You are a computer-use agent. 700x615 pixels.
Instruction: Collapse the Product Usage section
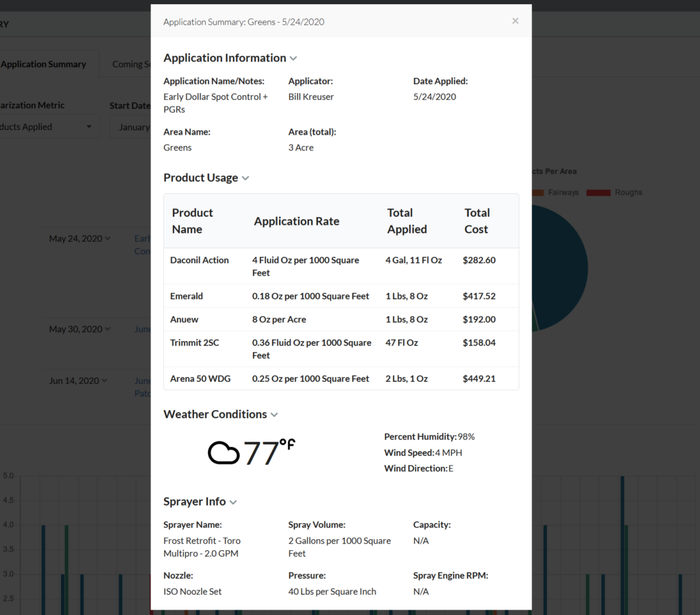245,178
